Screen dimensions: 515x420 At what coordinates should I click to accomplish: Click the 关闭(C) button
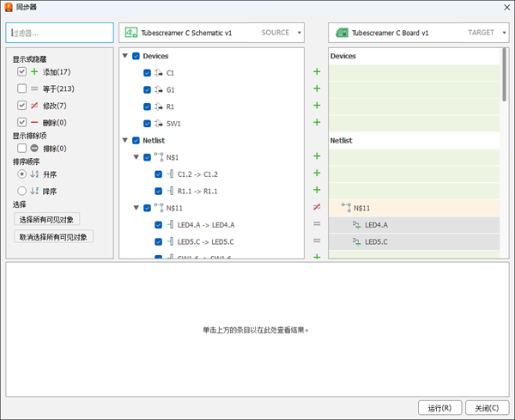point(487,408)
